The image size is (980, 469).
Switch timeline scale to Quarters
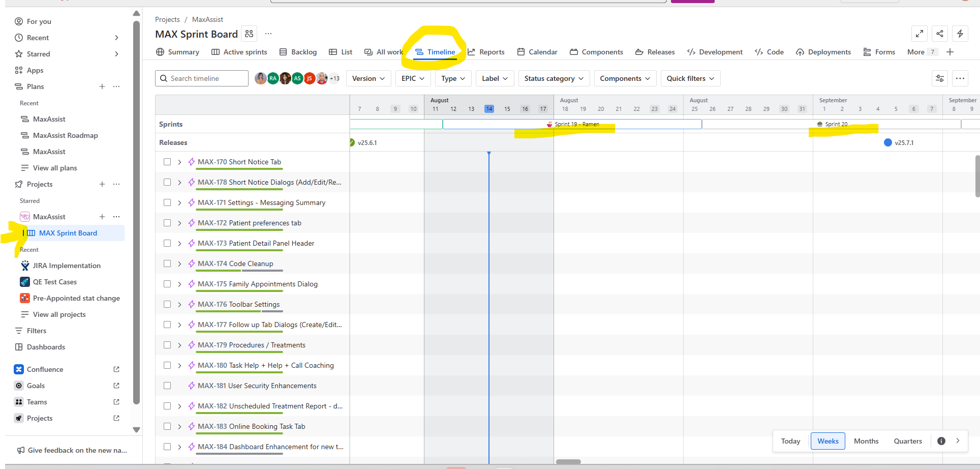pos(908,441)
